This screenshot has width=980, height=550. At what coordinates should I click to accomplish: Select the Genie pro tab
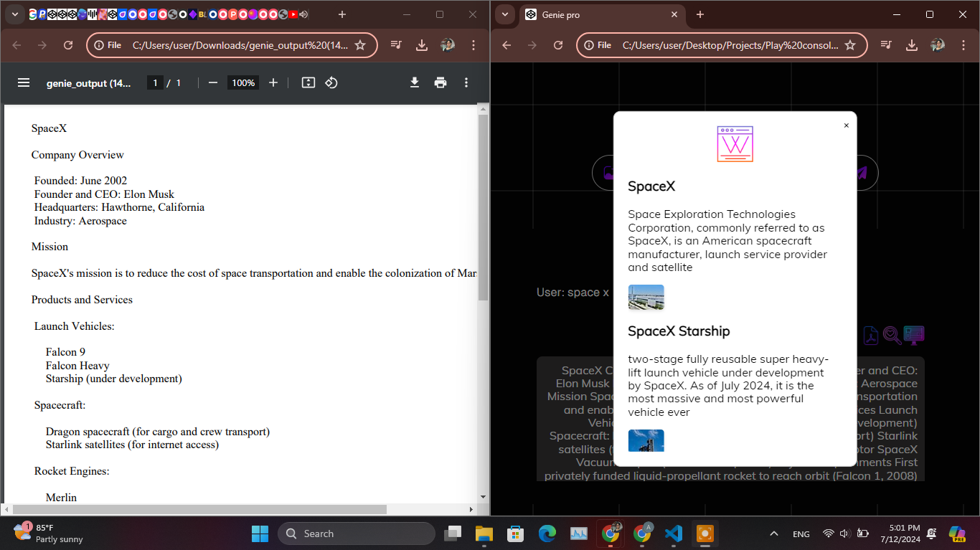601,14
